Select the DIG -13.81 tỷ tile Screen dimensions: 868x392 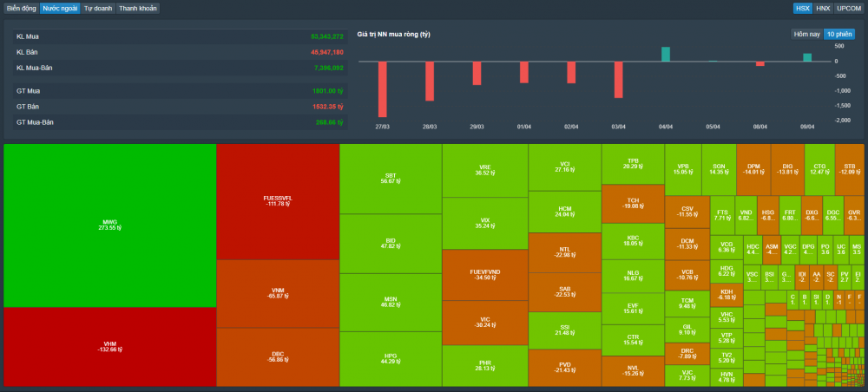[x=788, y=169]
